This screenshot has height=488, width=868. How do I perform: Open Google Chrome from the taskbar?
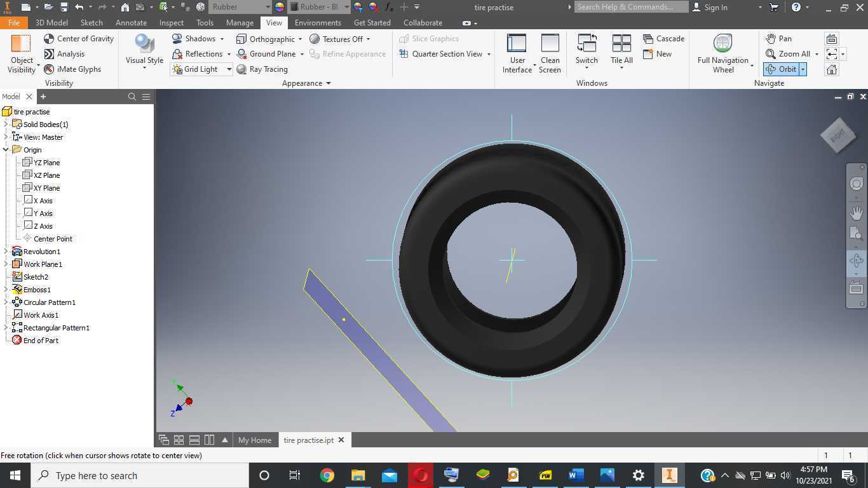[327, 475]
